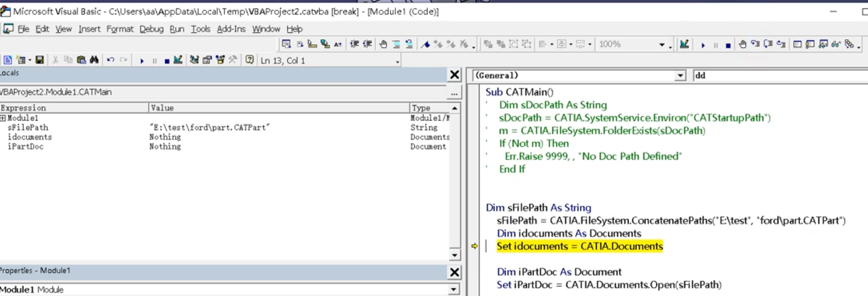Click the Step Over icon
Screen dimensions: 868x296
click(x=768, y=44)
